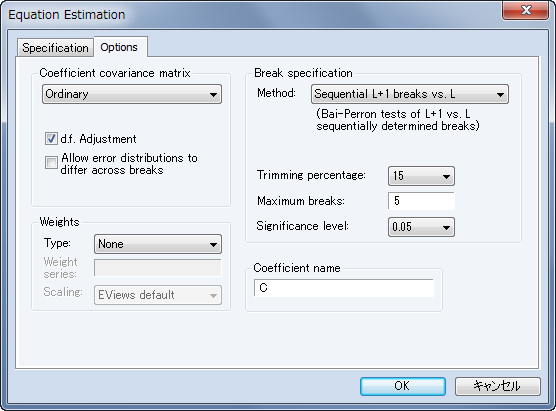Viewport: 556px width, 411px height.
Task: Open the Weights Type dropdown
Action: tap(158, 244)
